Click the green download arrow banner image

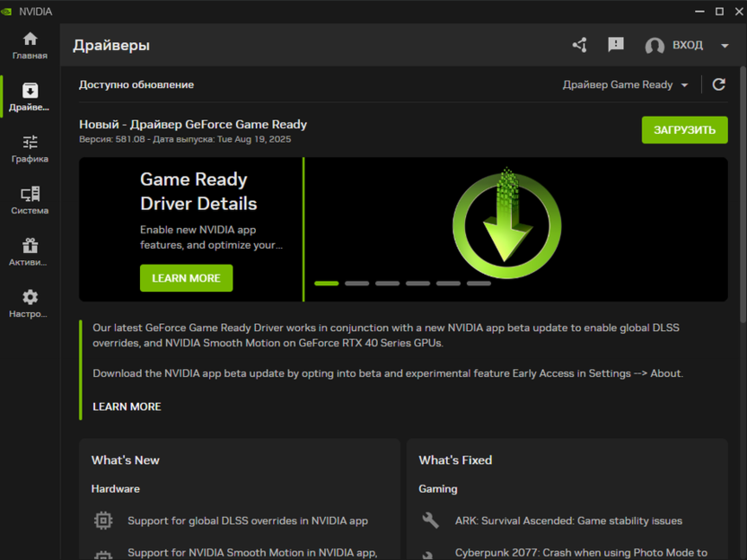(x=507, y=221)
